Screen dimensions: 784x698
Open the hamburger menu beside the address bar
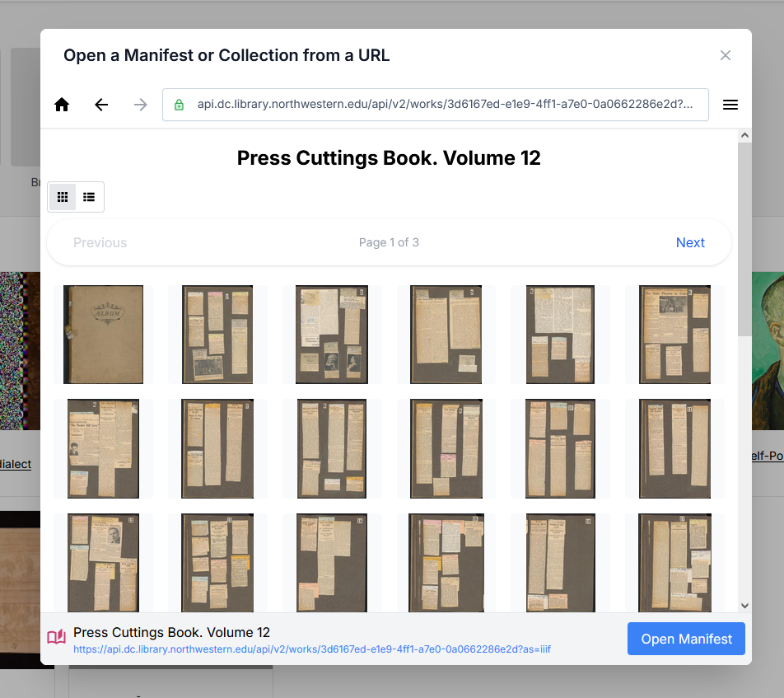point(730,105)
